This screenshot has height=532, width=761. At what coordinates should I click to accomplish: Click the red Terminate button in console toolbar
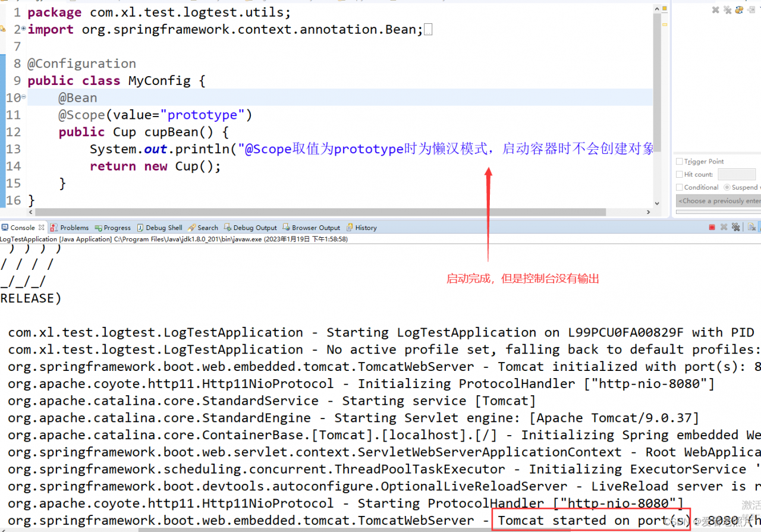click(712, 227)
